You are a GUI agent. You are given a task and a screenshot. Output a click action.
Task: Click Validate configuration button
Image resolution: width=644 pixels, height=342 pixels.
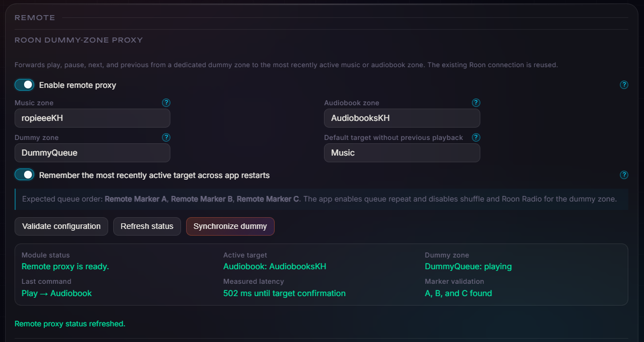click(x=61, y=226)
